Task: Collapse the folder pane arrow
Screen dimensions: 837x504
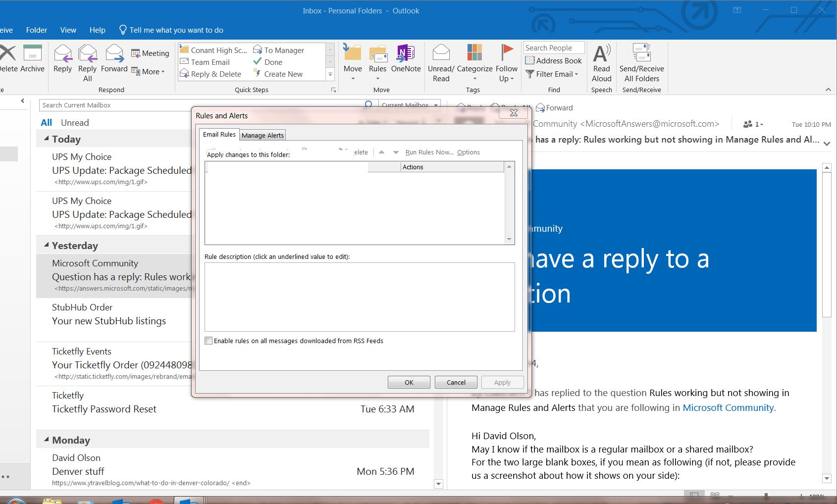Action: coord(22,101)
